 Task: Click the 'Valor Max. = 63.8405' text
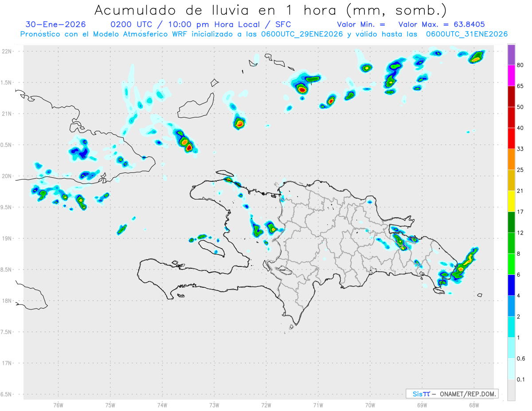(x=442, y=24)
